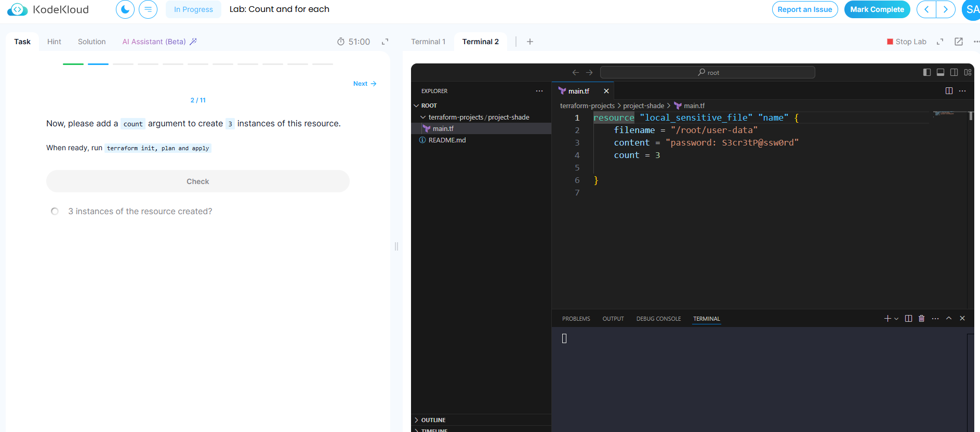Split the editor to the right
Viewport: 980px width, 432px height.
[949, 91]
